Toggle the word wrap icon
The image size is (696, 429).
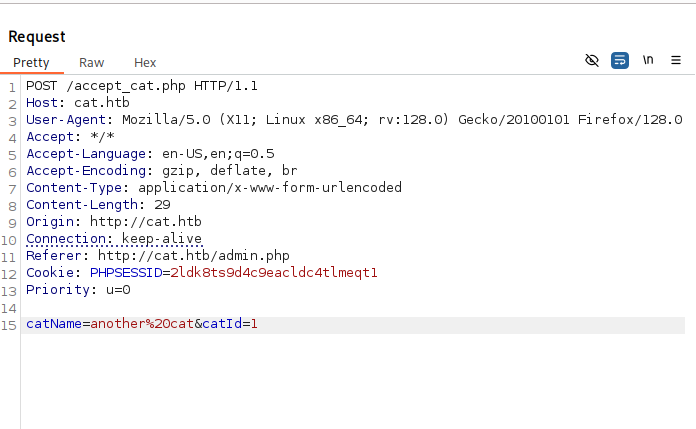click(x=620, y=60)
